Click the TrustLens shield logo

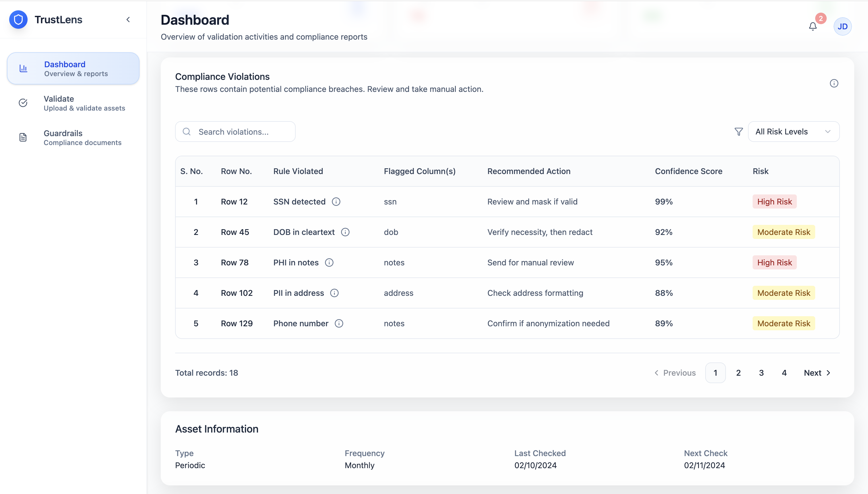18,20
